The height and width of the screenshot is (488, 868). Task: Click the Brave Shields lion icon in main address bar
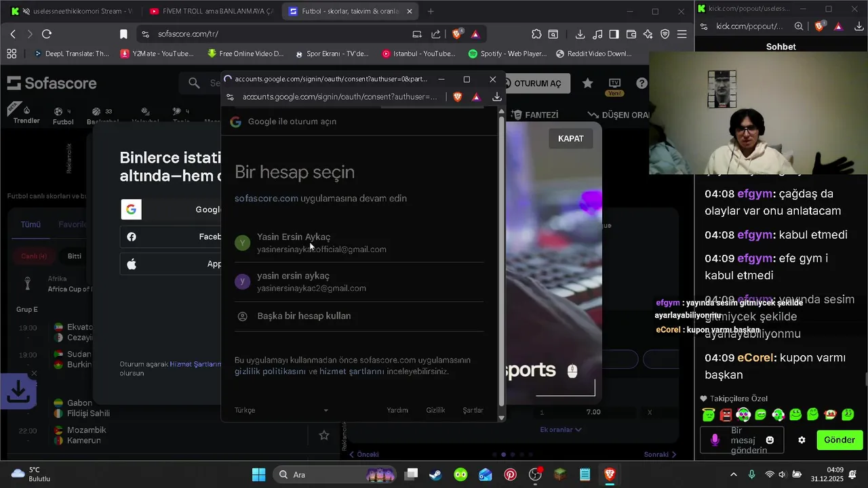click(458, 34)
